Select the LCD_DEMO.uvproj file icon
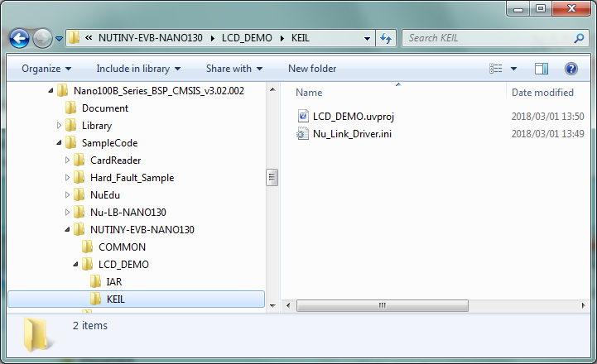 tap(302, 117)
